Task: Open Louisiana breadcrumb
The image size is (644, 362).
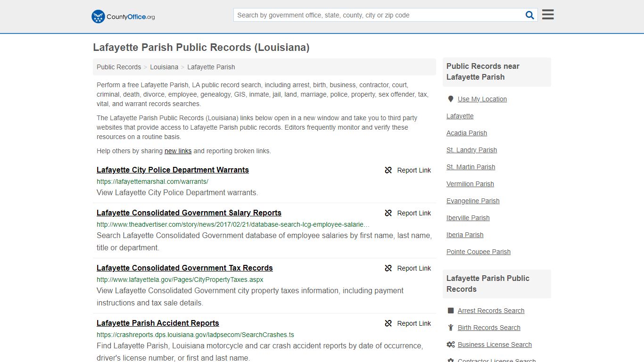Action: click(164, 67)
